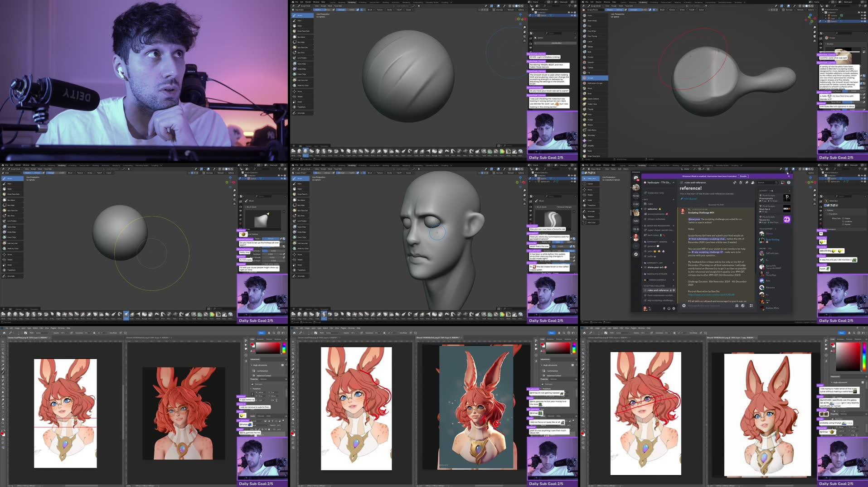
Task: Select Photoshop Type tool in black-background bunny frame
Action: click(x=3, y=407)
